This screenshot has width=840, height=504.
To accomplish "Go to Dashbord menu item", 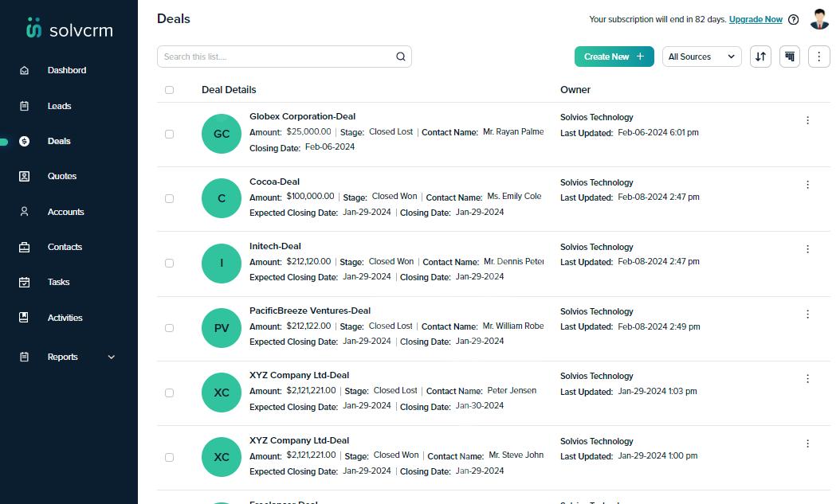I will [67, 70].
